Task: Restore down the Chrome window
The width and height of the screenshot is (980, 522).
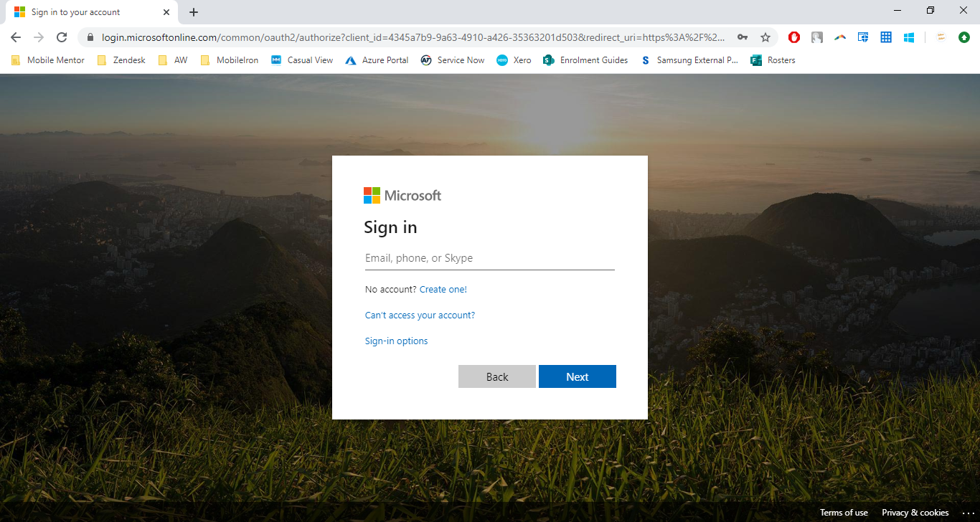Action: tap(930, 10)
